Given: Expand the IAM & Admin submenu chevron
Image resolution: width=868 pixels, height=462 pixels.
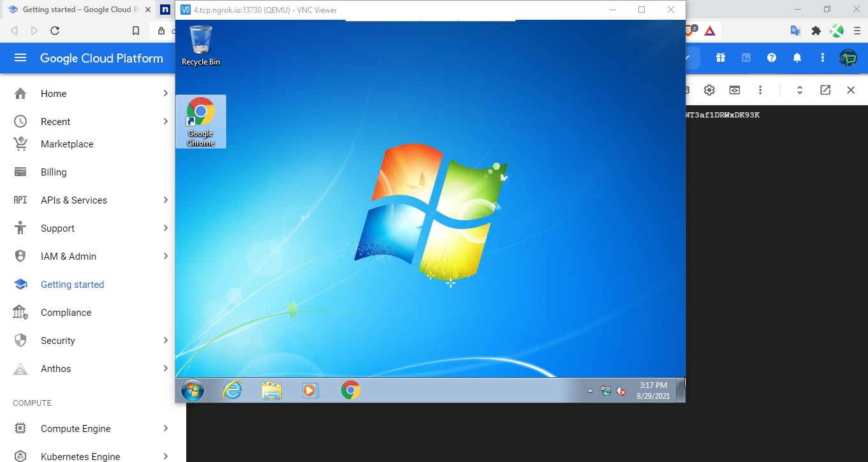Looking at the screenshot, I should click(166, 257).
